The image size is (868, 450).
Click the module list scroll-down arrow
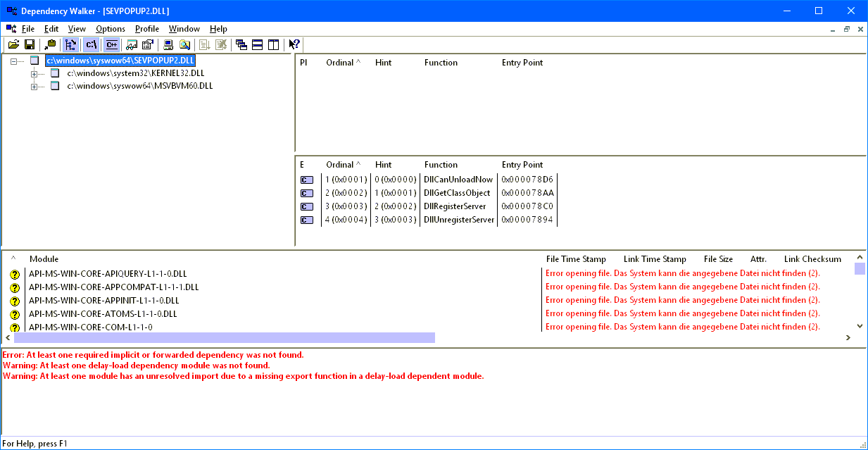pyautogui.click(x=860, y=326)
